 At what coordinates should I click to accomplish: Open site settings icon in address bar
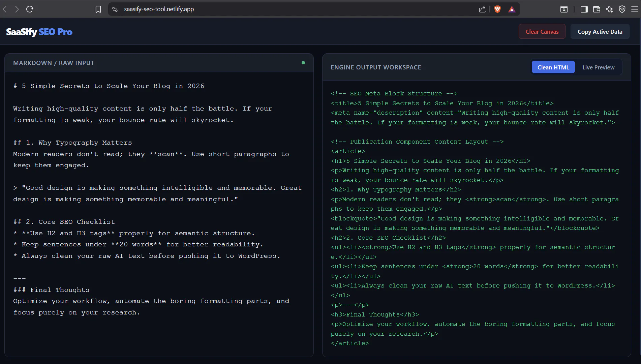115,9
